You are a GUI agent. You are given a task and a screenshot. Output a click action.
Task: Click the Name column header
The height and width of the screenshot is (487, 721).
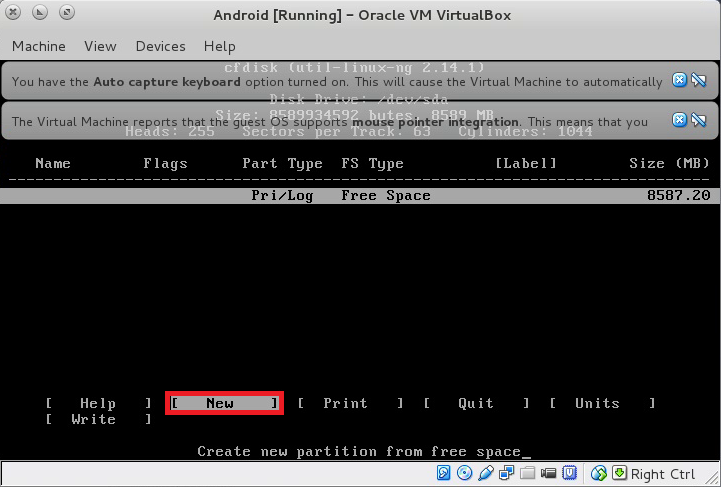(53, 164)
